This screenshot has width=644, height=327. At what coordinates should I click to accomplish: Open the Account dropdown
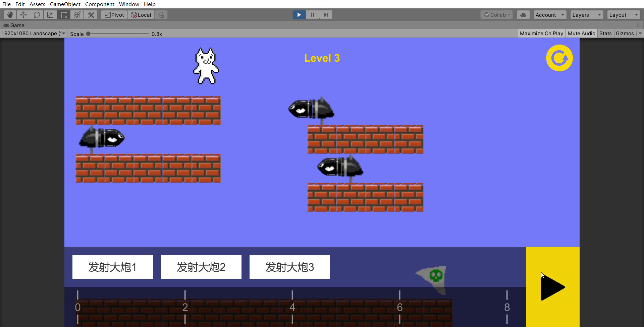click(x=550, y=15)
